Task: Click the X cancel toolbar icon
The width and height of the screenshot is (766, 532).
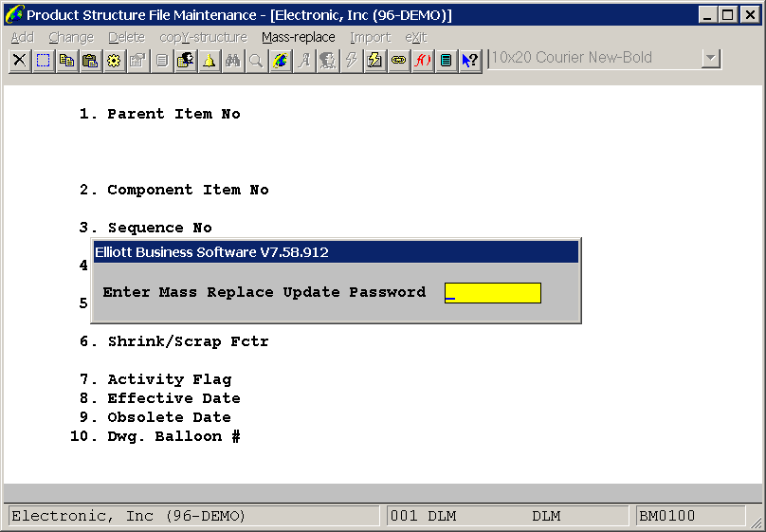Action: pyautogui.click(x=20, y=61)
